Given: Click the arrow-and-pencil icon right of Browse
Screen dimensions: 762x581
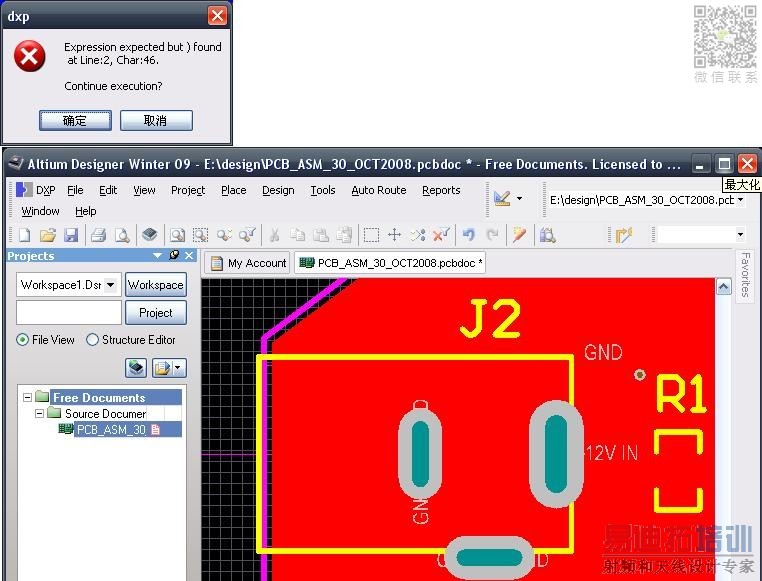Looking at the screenshot, I should (624, 236).
